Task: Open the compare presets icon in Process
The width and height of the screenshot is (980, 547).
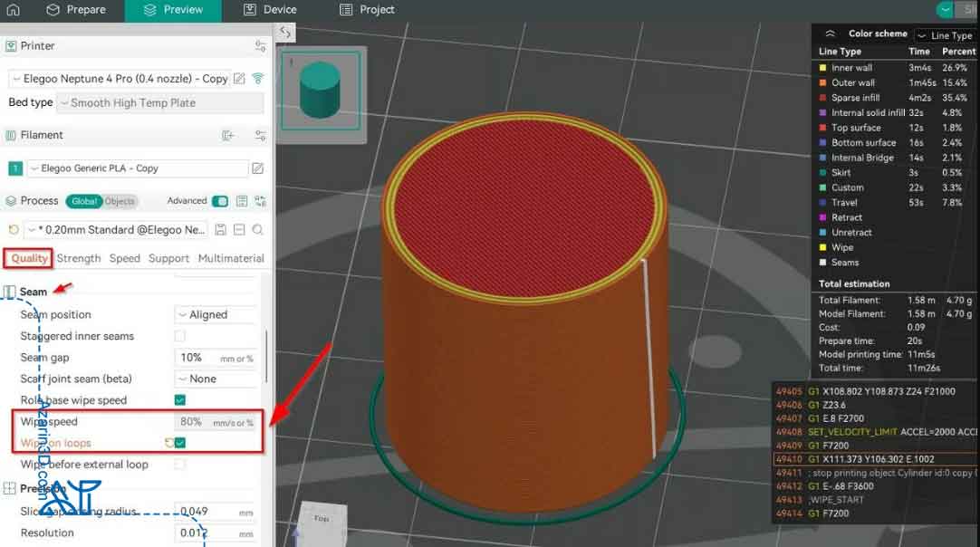Action: (260, 201)
